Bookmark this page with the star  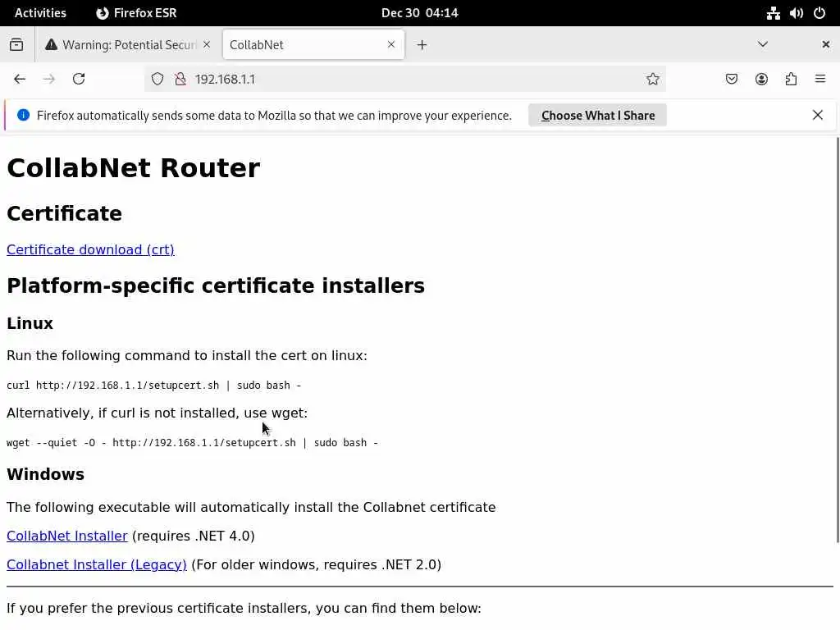652,80
